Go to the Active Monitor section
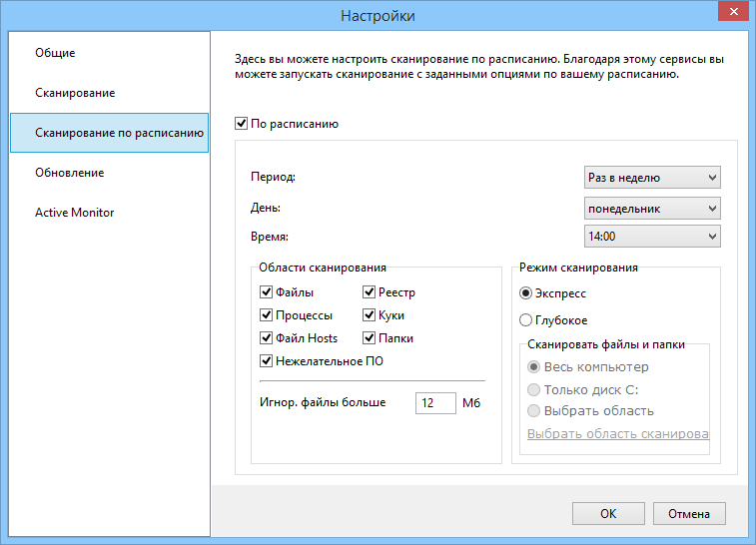Image resolution: width=756 pixels, height=545 pixels. point(75,213)
